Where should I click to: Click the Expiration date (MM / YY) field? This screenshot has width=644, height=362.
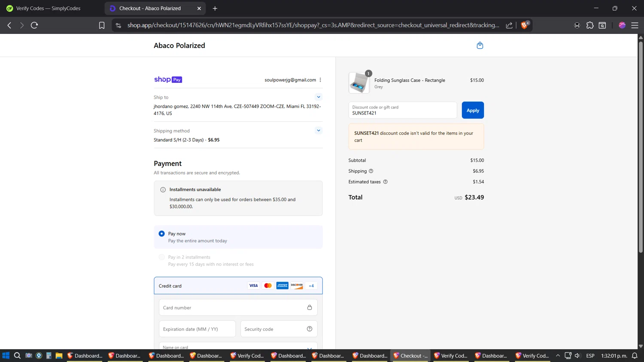click(197, 329)
